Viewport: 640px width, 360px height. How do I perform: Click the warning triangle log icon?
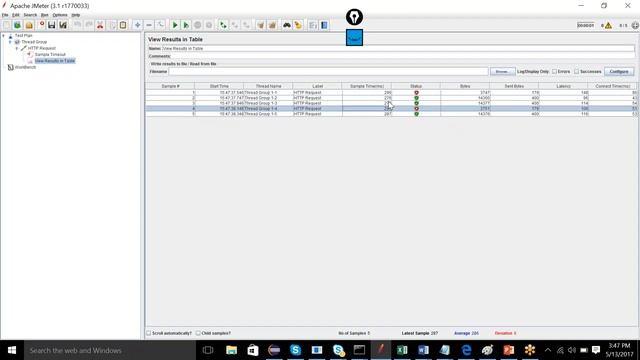coord(608,25)
